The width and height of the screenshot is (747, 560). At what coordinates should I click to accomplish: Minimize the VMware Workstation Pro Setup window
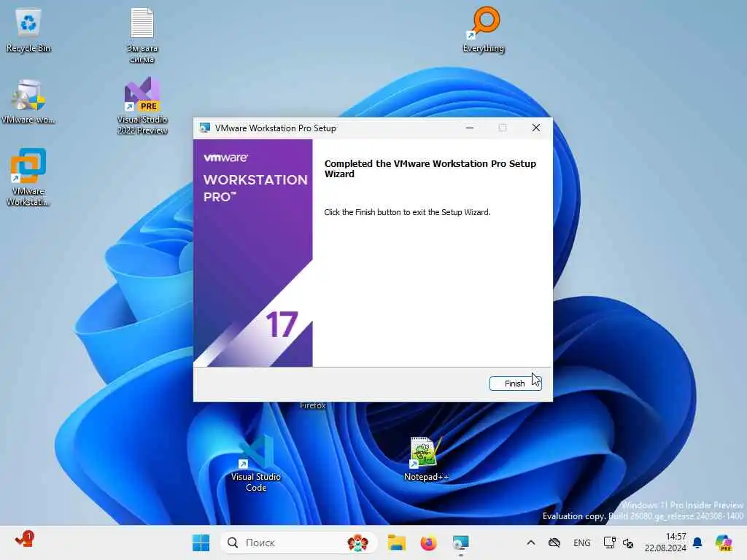point(469,128)
